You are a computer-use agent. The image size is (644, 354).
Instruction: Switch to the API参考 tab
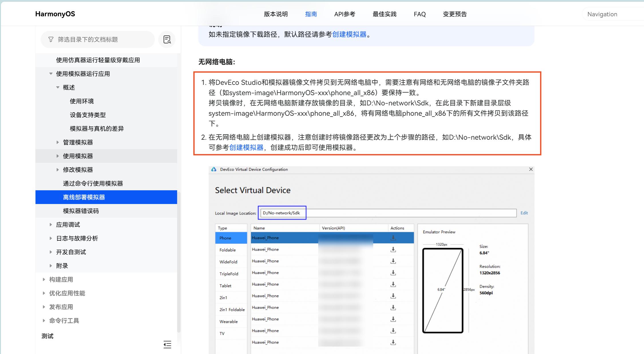[345, 14]
